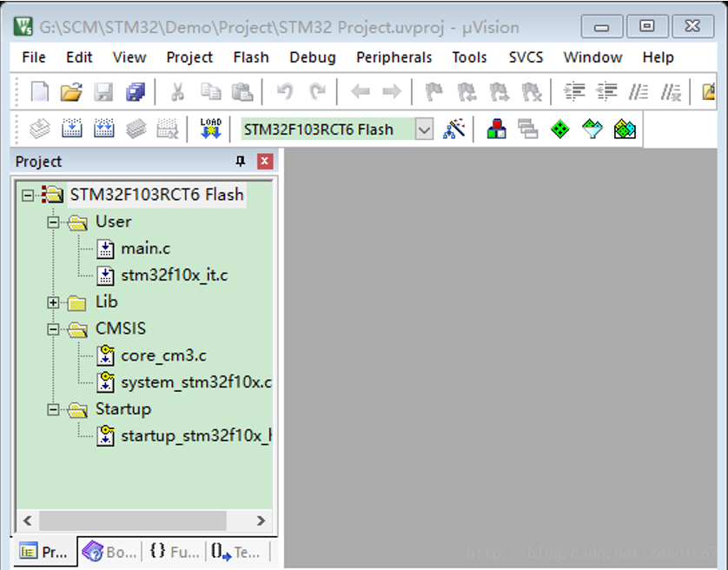Comment out the selected code

pos(639,91)
